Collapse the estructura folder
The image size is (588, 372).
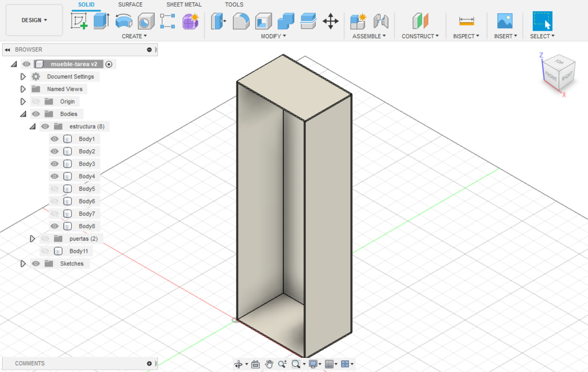[32, 126]
